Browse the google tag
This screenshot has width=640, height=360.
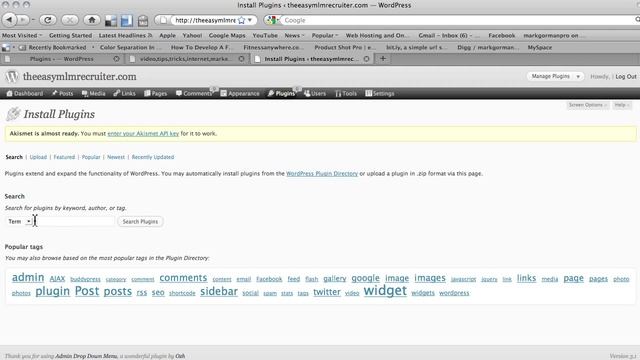click(x=365, y=278)
